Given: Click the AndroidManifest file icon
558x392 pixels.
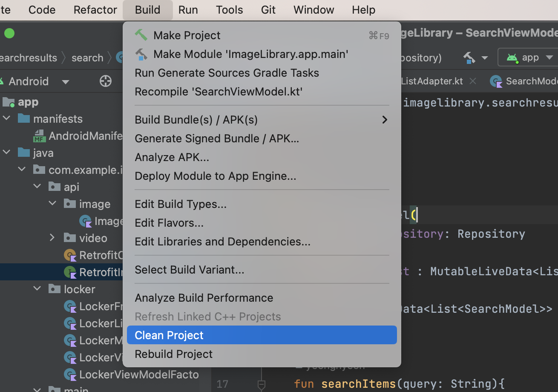Looking at the screenshot, I should click(x=40, y=136).
